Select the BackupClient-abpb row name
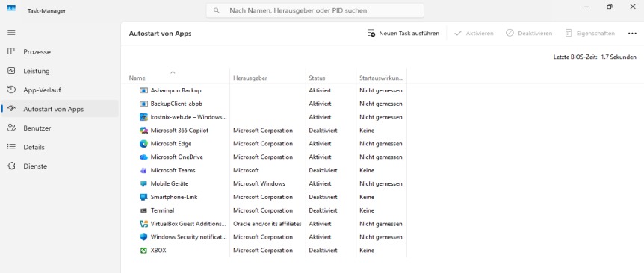Image resolution: width=644 pixels, height=273 pixels. pos(176,104)
